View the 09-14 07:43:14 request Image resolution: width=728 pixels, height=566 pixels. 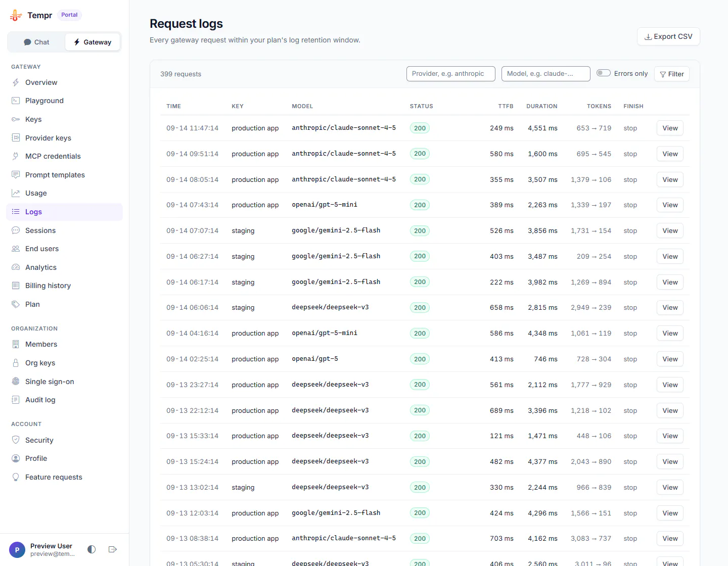click(x=670, y=205)
